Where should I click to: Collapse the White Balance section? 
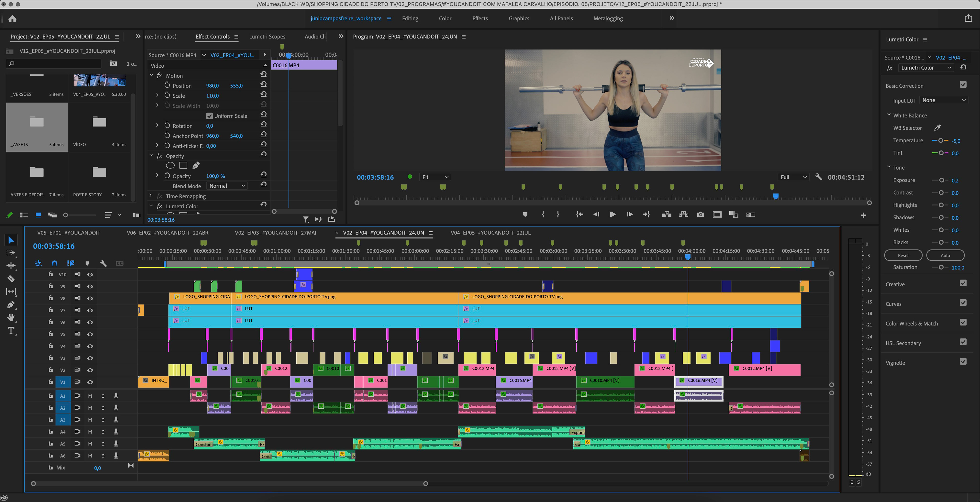tap(889, 115)
